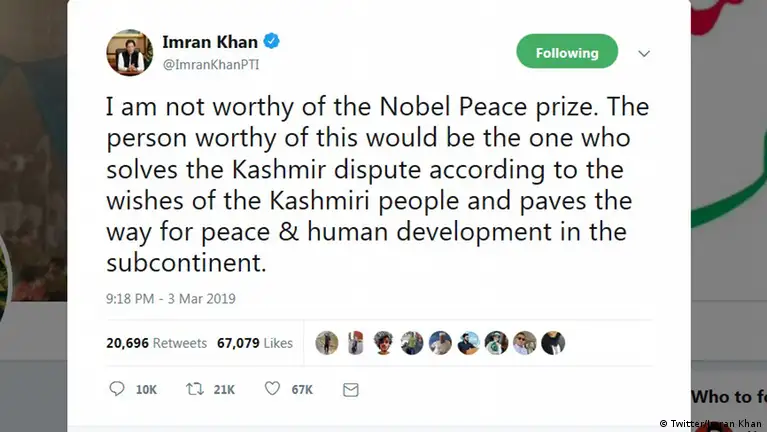Send tweet via direct message envelope icon
767x432 pixels.
click(350, 389)
